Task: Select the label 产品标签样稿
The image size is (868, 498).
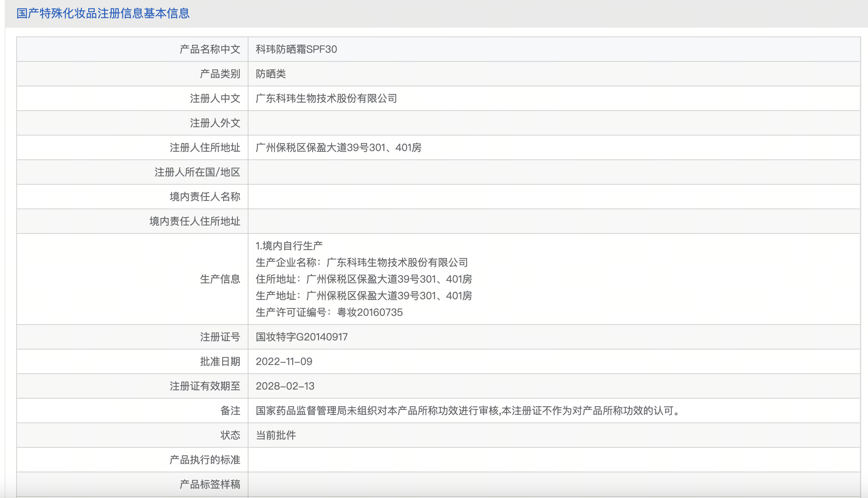Action: pos(210,484)
